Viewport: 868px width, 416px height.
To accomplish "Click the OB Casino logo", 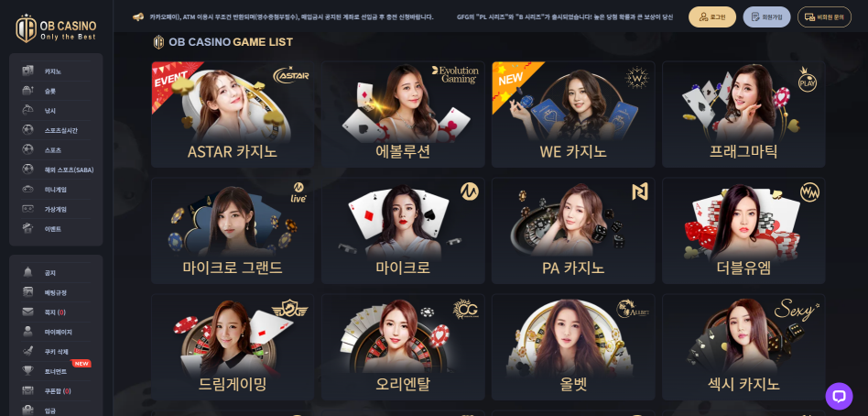I will point(56,27).
